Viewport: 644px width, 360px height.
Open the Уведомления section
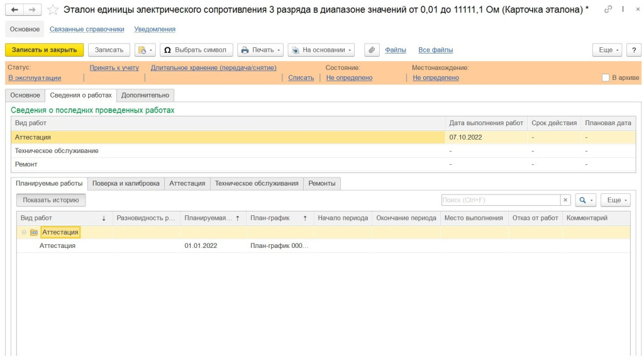[x=155, y=29]
